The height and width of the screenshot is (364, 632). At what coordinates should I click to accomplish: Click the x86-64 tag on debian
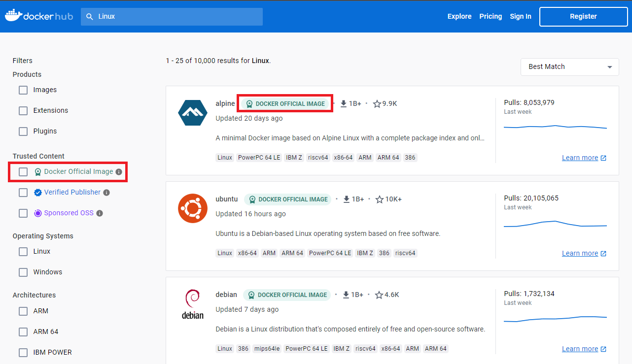pyautogui.click(x=391, y=349)
